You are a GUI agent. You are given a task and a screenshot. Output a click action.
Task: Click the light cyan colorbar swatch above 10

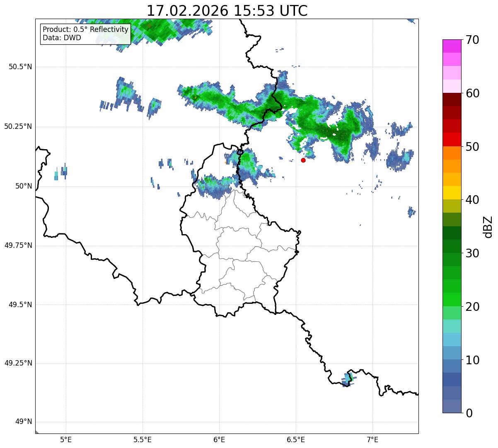[x=452, y=340]
